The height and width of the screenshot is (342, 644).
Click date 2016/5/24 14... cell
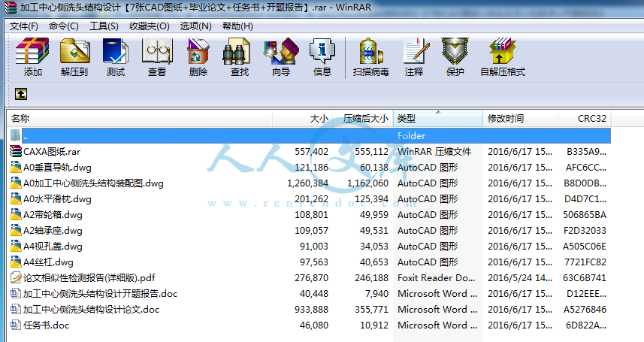point(519,278)
